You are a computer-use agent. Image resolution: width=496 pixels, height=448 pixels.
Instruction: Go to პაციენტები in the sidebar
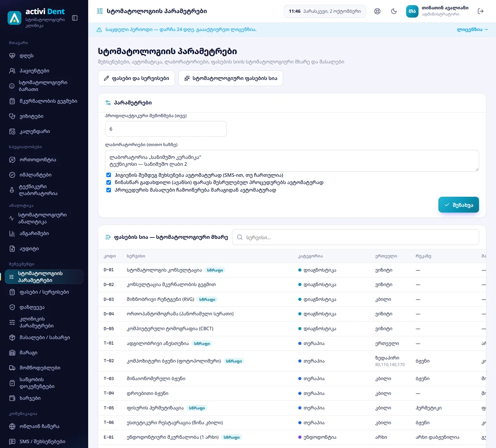(x=44, y=71)
